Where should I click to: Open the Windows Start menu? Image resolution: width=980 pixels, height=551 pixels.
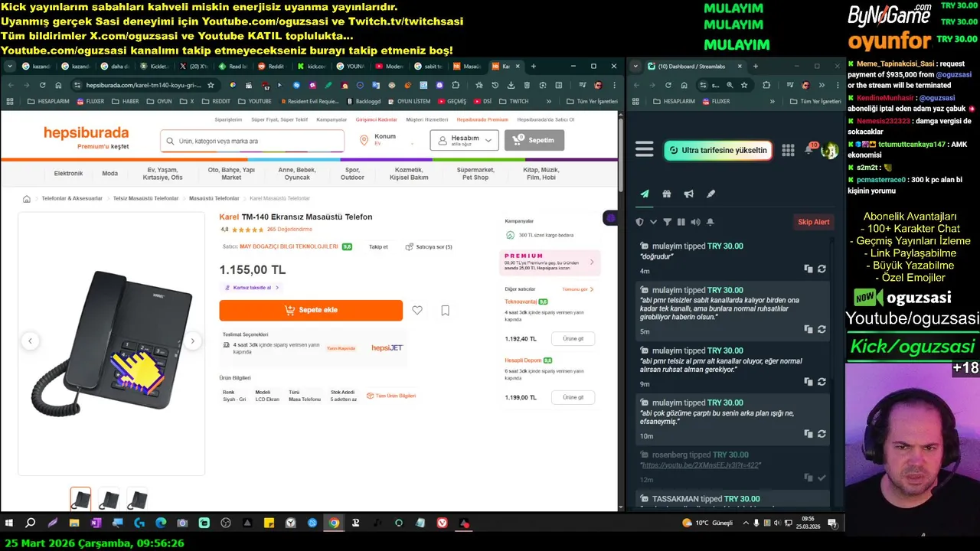(x=9, y=523)
